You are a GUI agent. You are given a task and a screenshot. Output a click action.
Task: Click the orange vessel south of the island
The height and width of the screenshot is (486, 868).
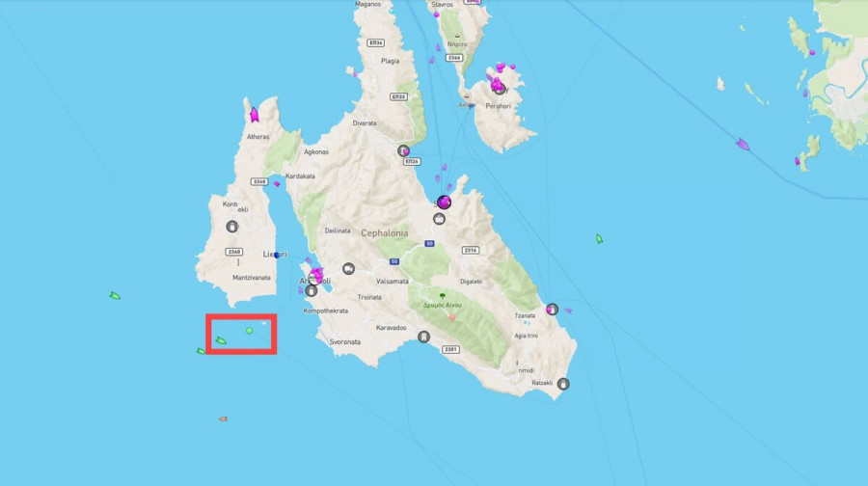223,419
